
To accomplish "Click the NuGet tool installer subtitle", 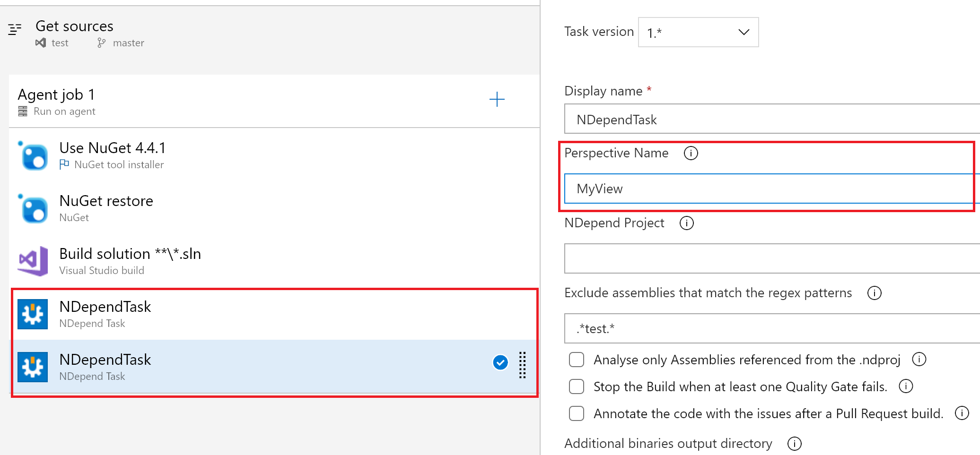I will pos(119,164).
